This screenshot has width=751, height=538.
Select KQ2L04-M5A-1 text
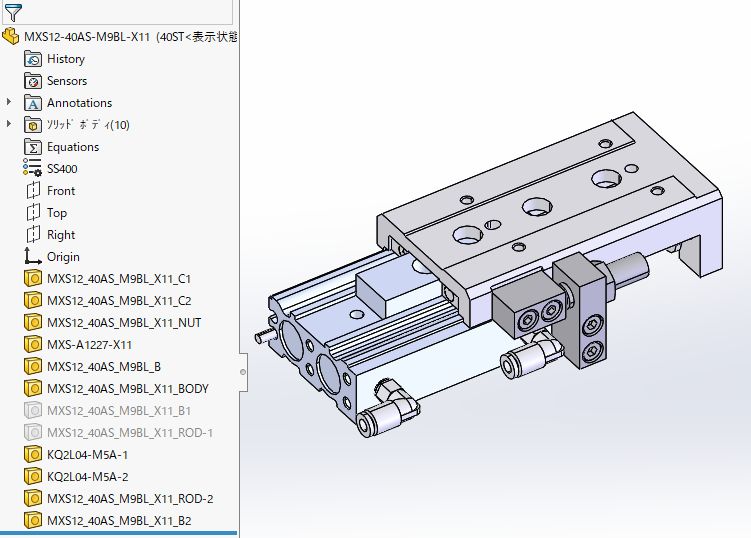click(88, 455)
